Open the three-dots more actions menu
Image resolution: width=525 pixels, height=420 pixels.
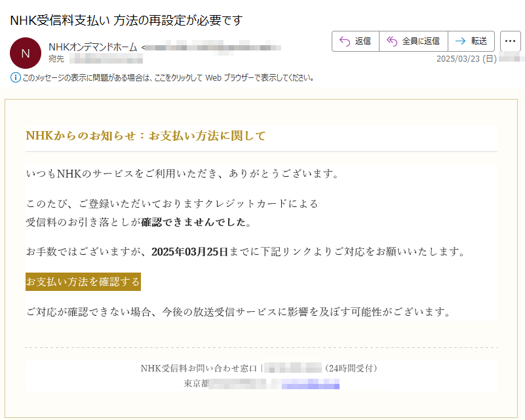tap(511, 41)
